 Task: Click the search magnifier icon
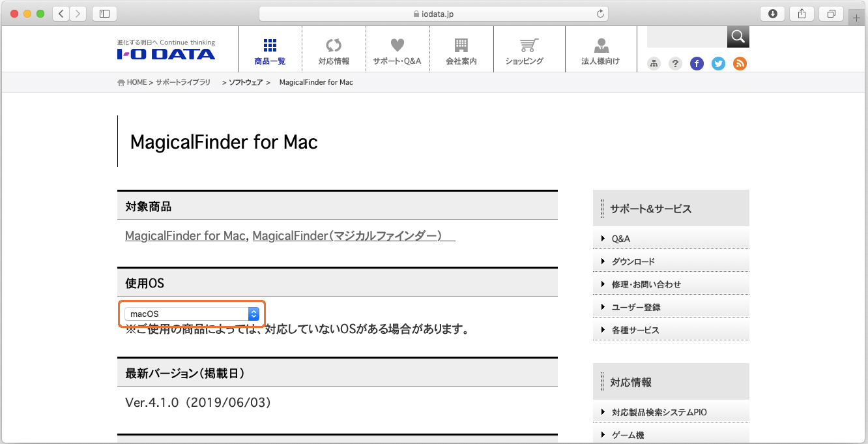[738, 37]
